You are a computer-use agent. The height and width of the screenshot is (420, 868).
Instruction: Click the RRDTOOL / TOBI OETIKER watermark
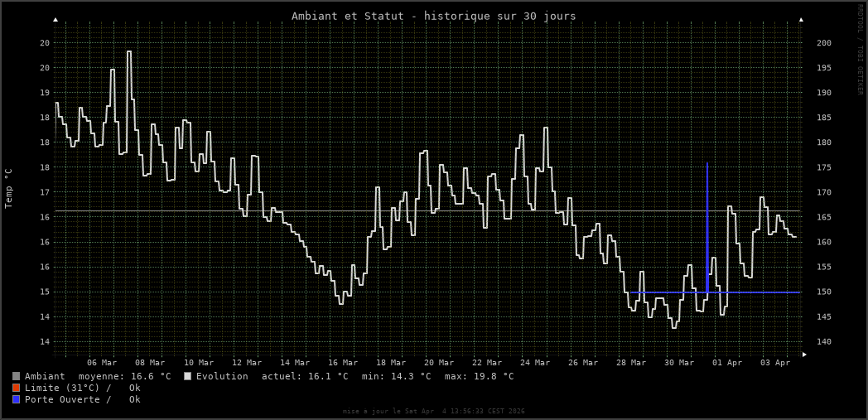(x=860, y=50)
